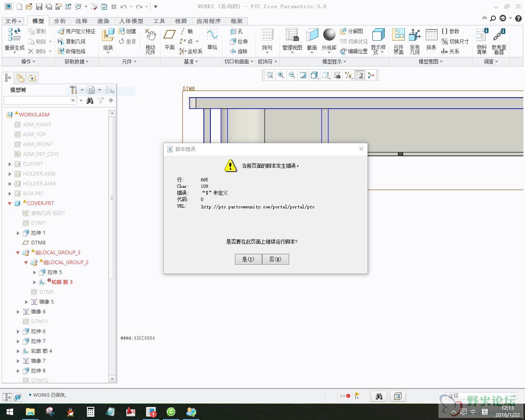
Task: Click the Repaint graphics toolbar icon
Action: 303,75
